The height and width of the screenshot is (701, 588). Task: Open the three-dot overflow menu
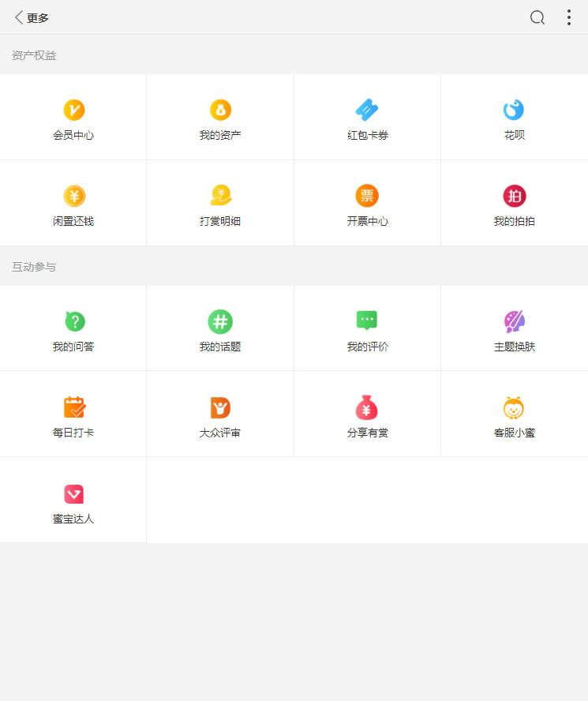pos(568,17)
